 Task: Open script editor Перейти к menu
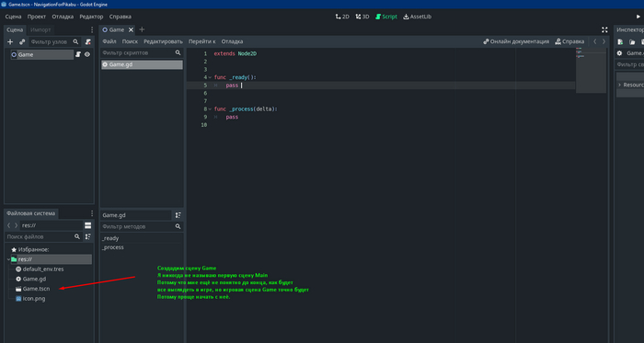202,41
